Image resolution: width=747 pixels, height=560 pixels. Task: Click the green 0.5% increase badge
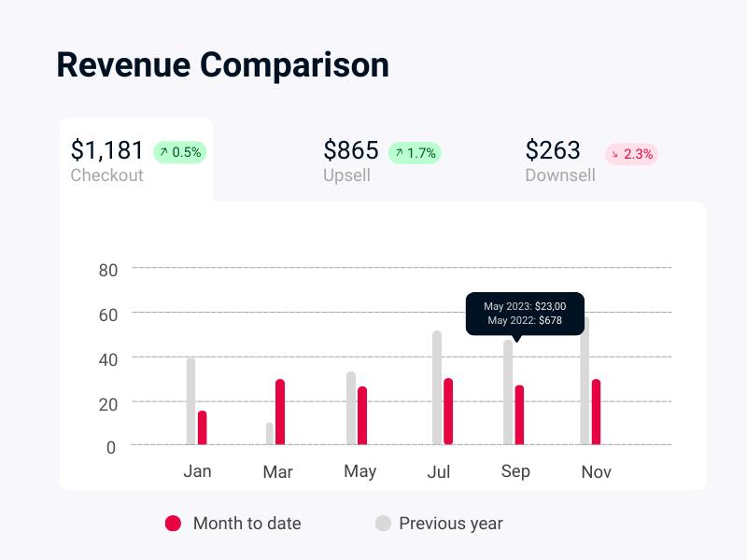click(178, 152)
